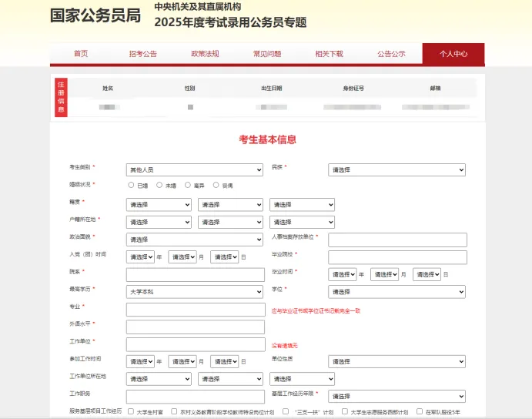Select the 已婚 marital status radio button
Image resolution: width=532 pixels, height=419 pixels.
[131, 186]
